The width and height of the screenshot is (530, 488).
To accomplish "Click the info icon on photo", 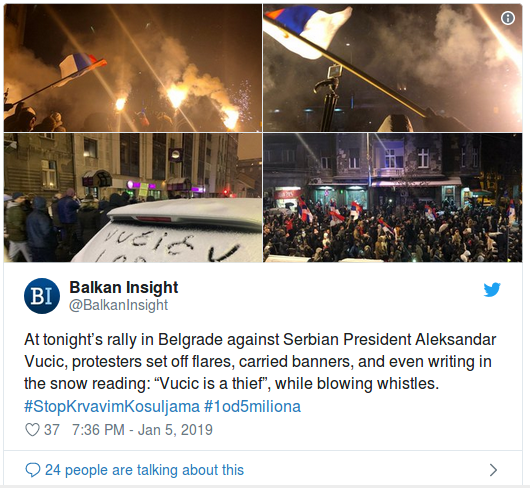I will 507,18.
